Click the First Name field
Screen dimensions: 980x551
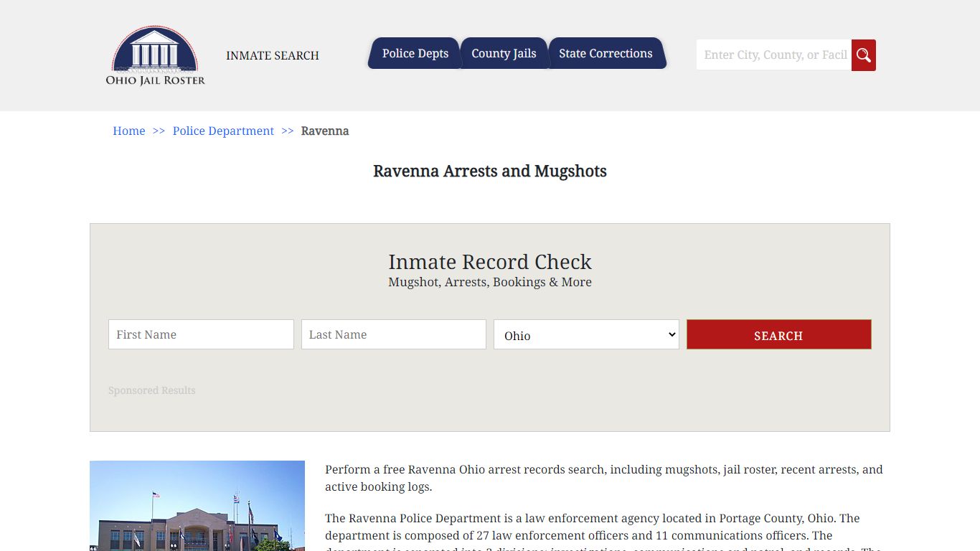201,334
